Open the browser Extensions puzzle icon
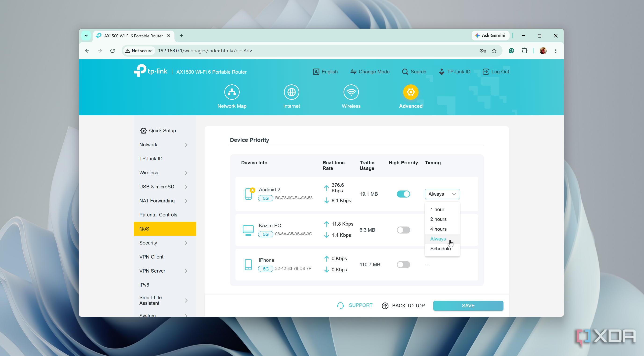Screen dimensions: 644x356 click(524, 51)
